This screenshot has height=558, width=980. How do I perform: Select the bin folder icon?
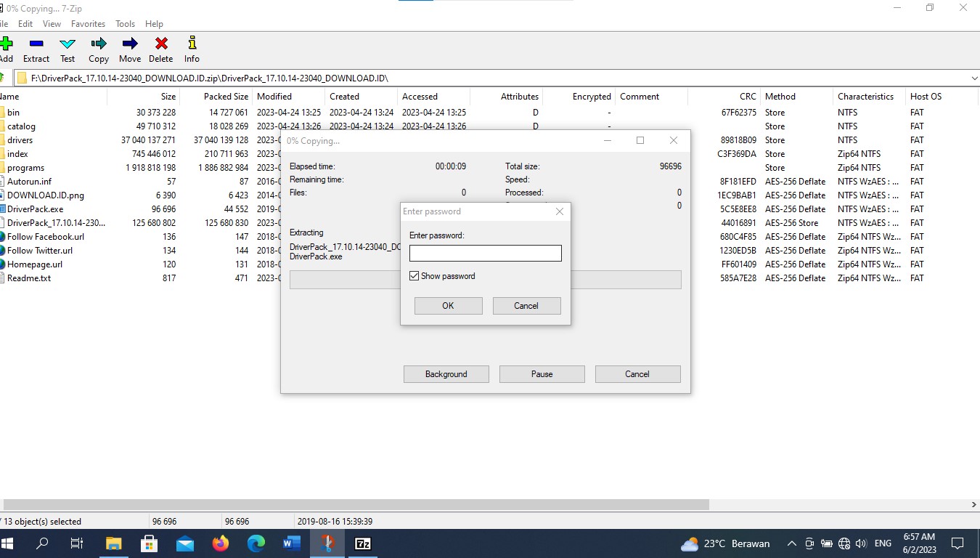2,113
